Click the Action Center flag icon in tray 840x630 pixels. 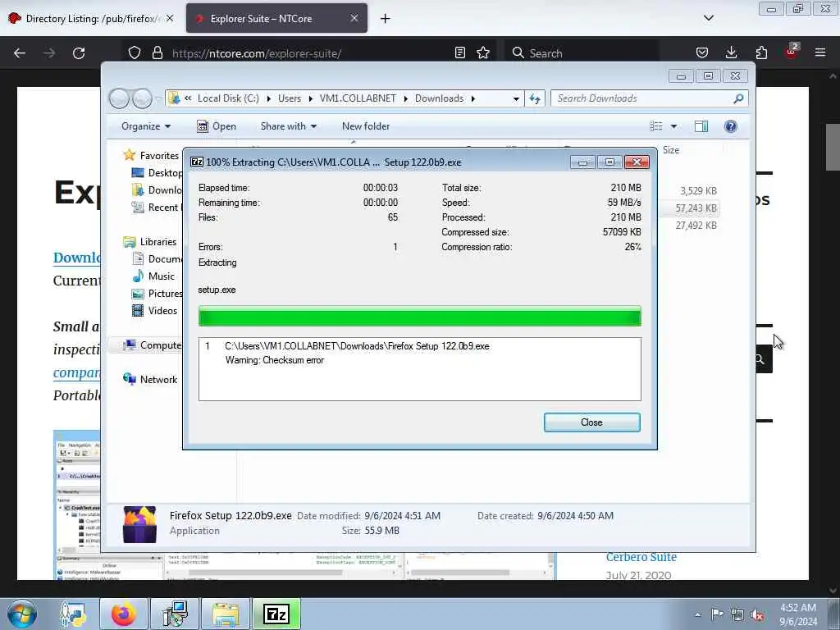[717, 614]
